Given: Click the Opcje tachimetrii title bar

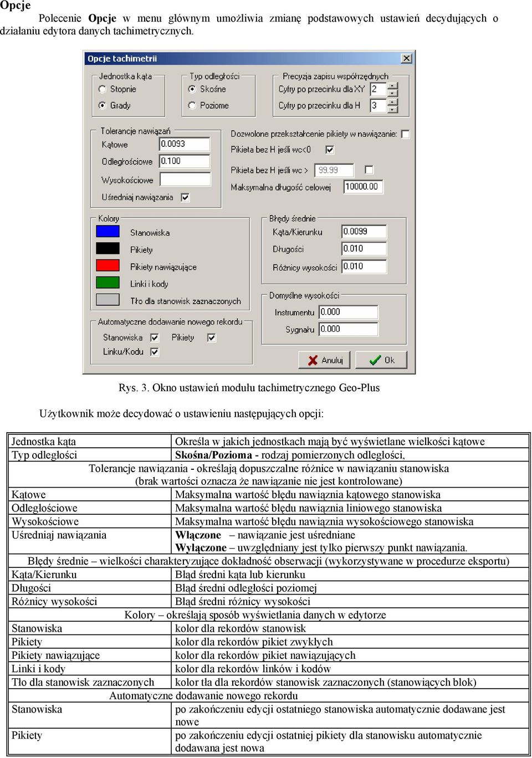Looking at the screenshot, I should [249, 58].
